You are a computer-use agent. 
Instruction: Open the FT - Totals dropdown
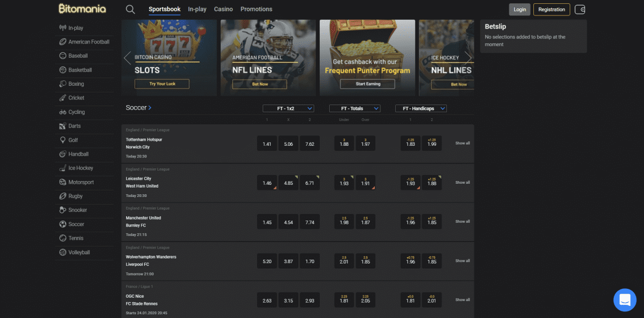[354, 108]
